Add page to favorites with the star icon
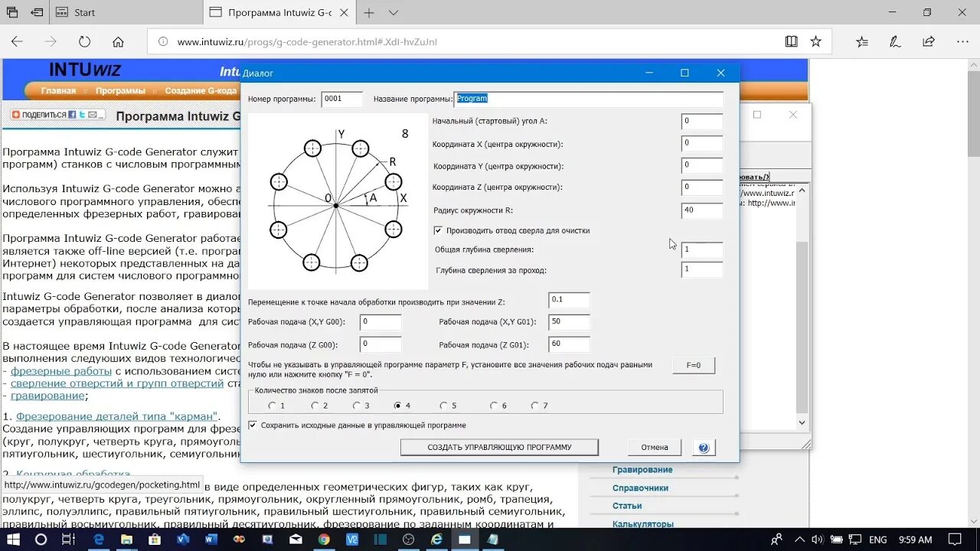 pyautogui.click(x=816, y=41)
